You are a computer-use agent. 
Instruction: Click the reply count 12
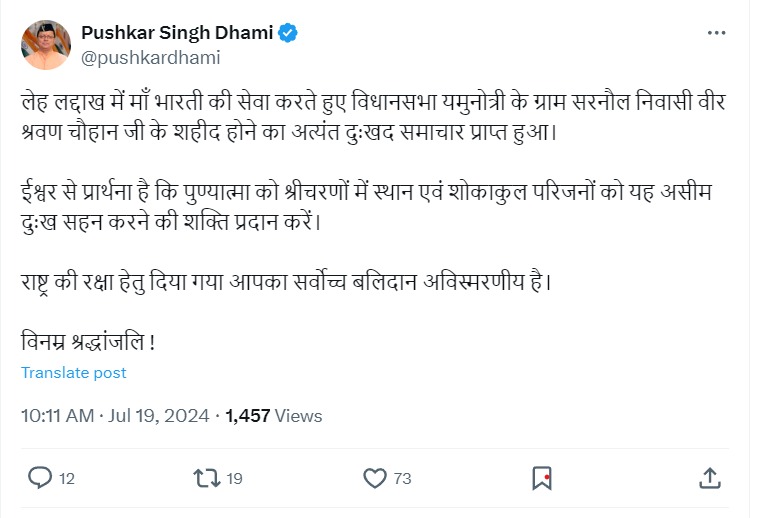click(x=67, y=479)
